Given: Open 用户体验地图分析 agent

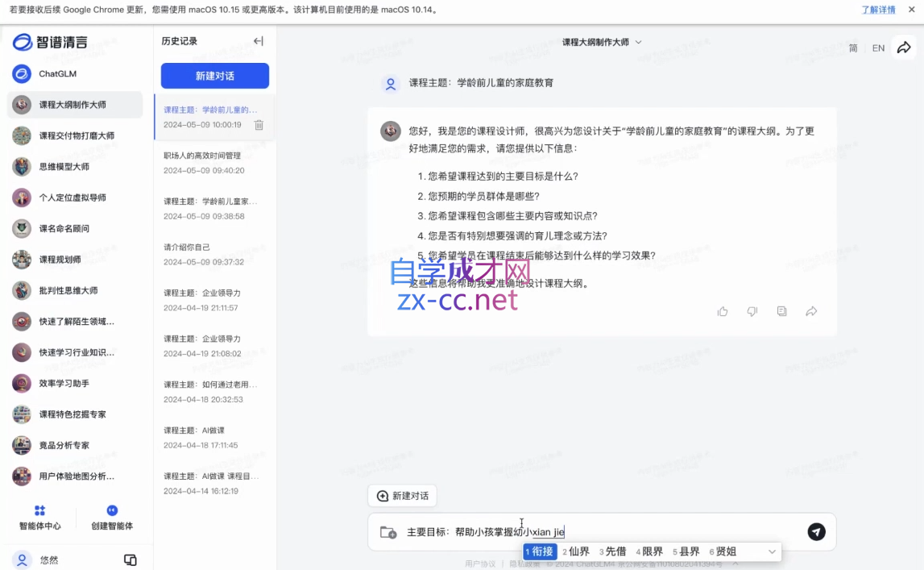Looking at the screenshot, I should click(75, 476).
